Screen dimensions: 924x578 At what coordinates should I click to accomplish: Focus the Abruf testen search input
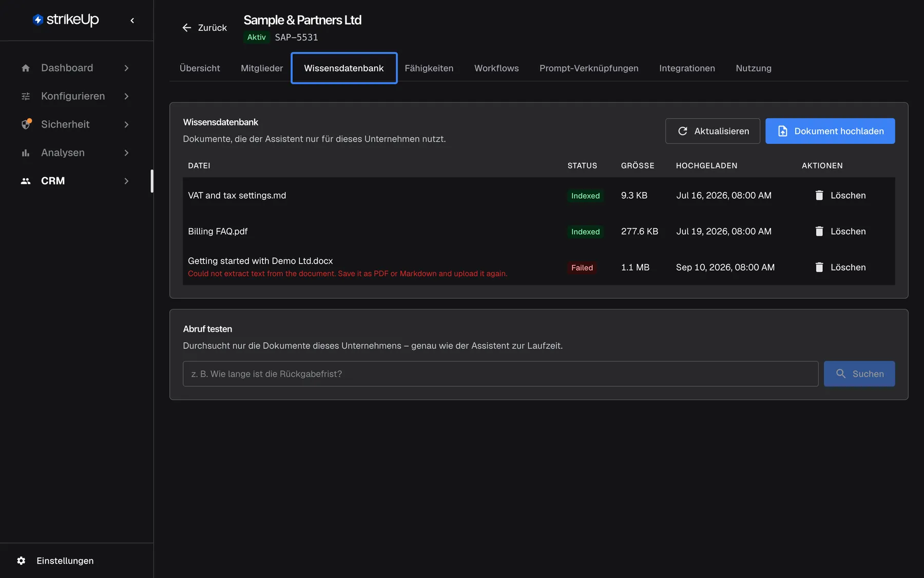point(500,374)
